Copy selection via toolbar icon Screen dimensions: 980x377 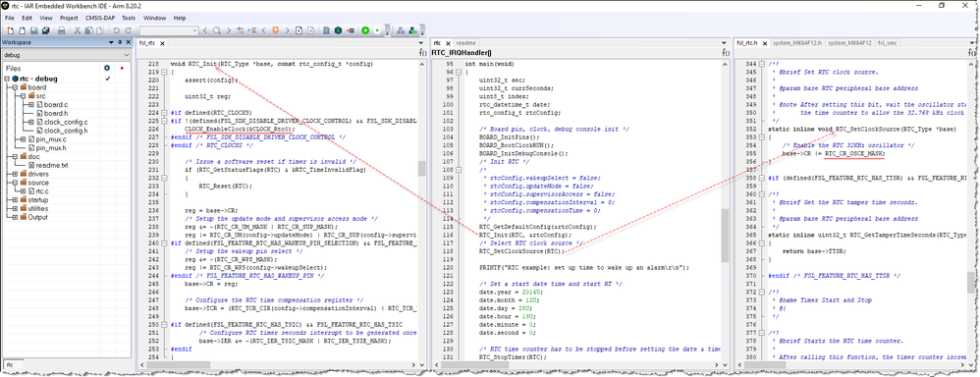click(88, 30)
